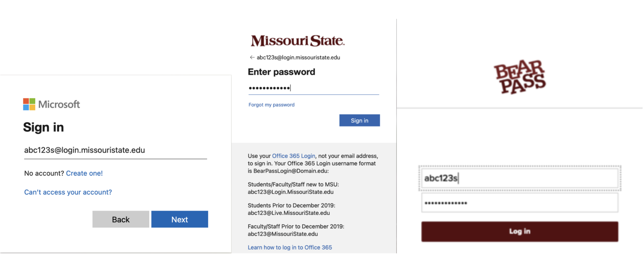
Task: Click the Forgot my password link
Action: [x=271, y=105]
